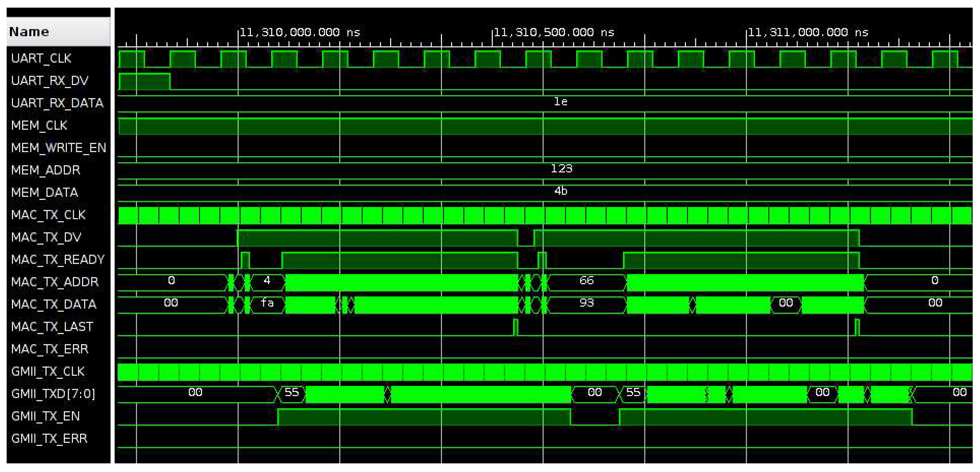Click the MAC_TX_ADDR value 66 segment
Image resolution: width=980 pixels, height=472 pixels.
(x=586, y=281)
